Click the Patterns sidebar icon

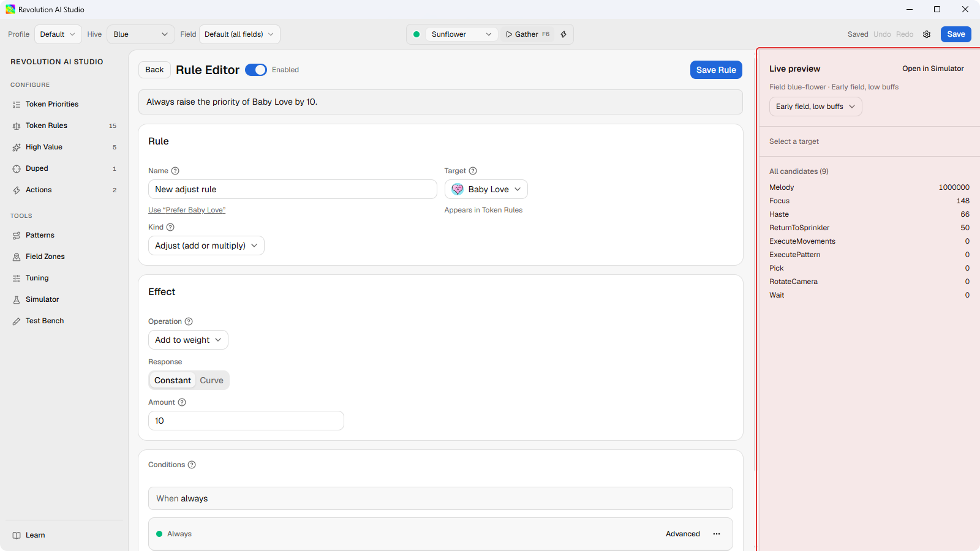point(17,236)
